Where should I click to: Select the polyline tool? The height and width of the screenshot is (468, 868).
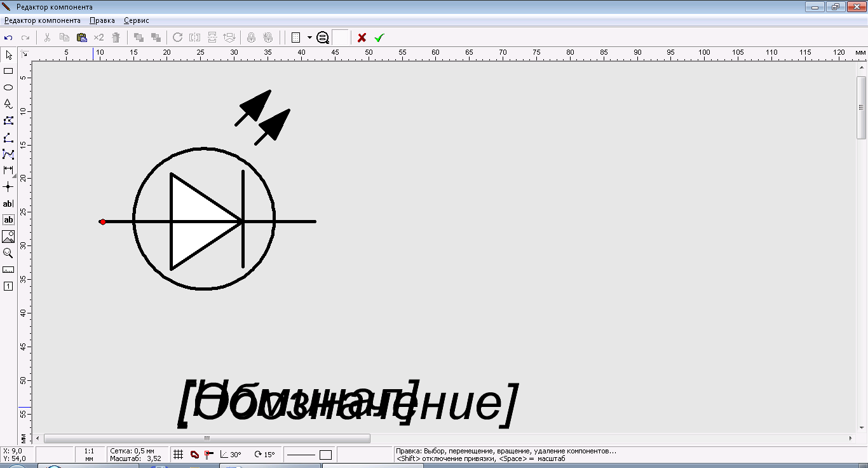(x=8, y=137)
